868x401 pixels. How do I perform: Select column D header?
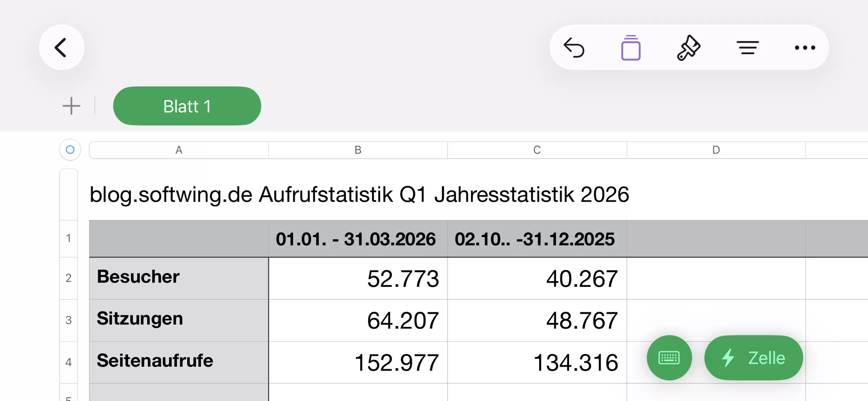(x=716, y=150)
